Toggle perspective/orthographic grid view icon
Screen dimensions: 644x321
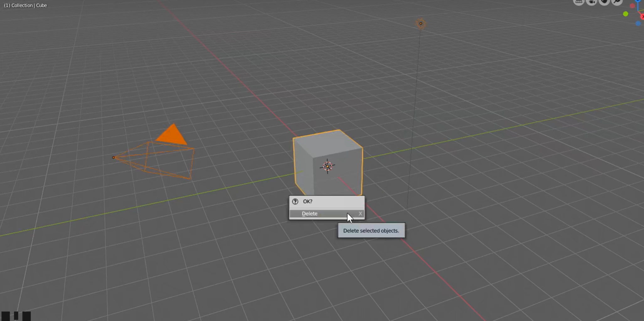click(579, 2)
